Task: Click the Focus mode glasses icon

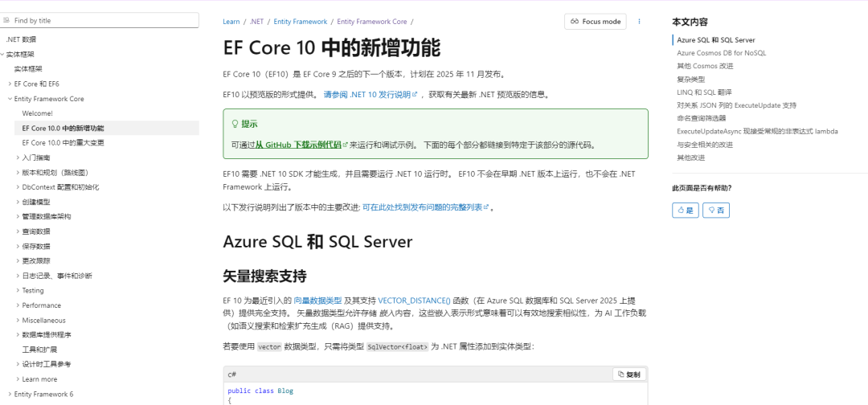Action: tap(575, 22)
